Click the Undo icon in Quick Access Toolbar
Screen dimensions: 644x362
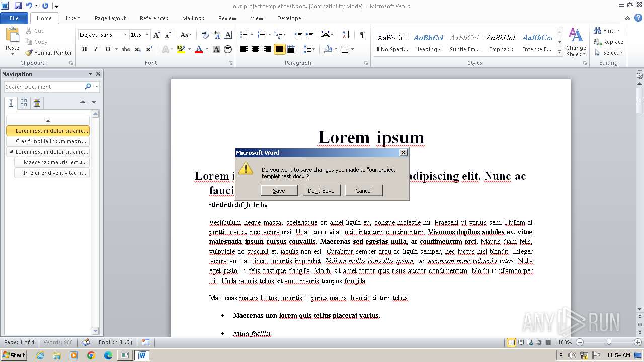(x=29, y=6)
